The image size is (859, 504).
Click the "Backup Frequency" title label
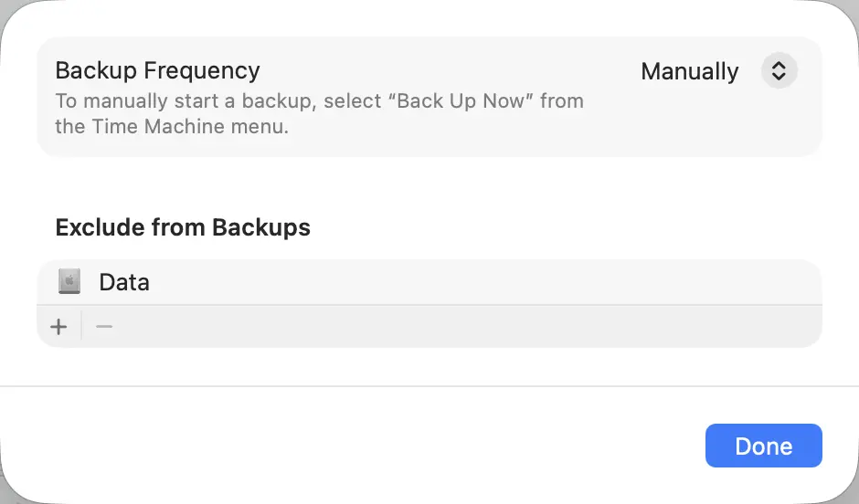coord(157,70)
